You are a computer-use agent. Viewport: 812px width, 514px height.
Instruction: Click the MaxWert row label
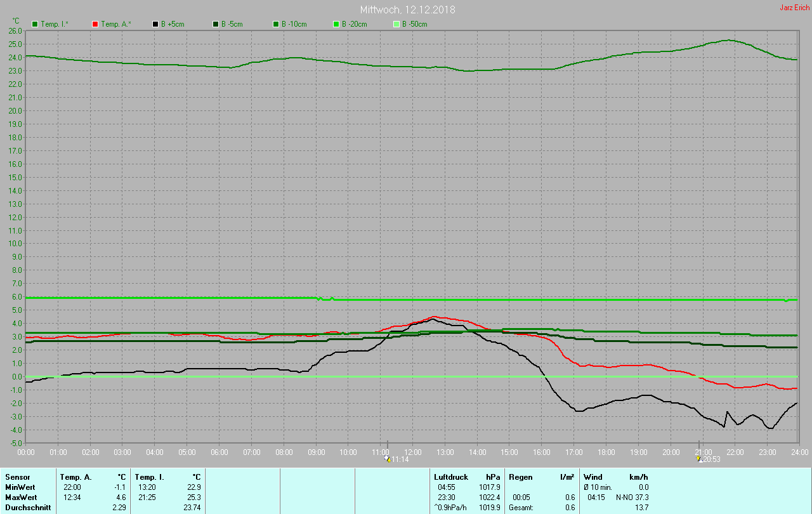[x=20, y=497]
